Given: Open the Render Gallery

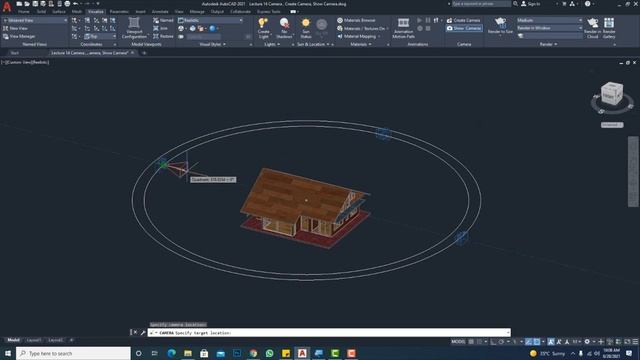Looking at the screenshot, I should coord(609,28).
